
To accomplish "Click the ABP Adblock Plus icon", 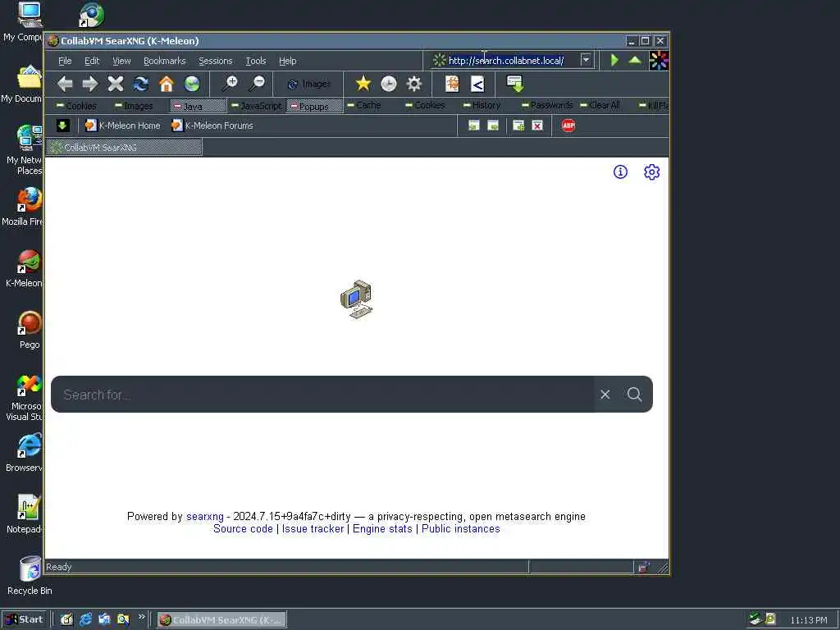I will click(568, 126).
